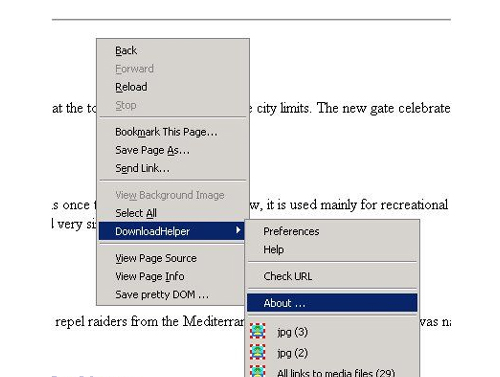Click the icon beside jpg (2)
Image resolution: width=500 pixels, height=377 pixels.
258,353
